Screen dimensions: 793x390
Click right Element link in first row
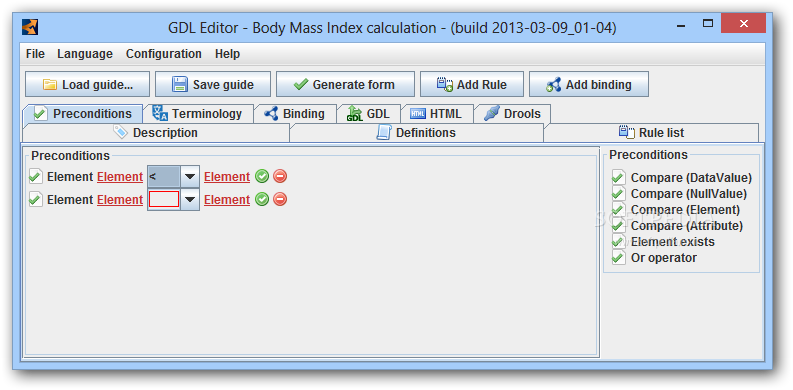(x=227, y=177)
